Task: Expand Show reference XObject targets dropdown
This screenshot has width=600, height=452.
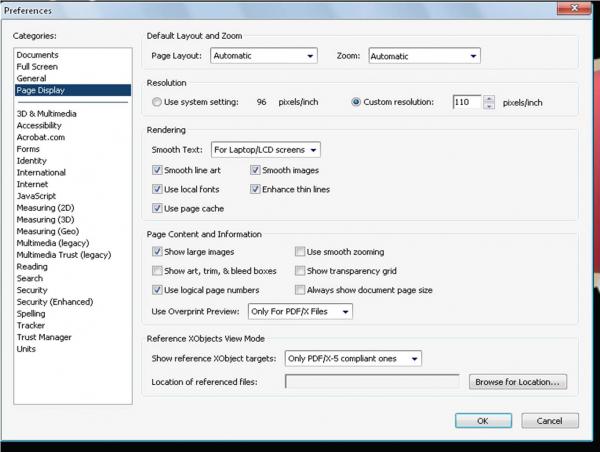Action: click(353, 359)
